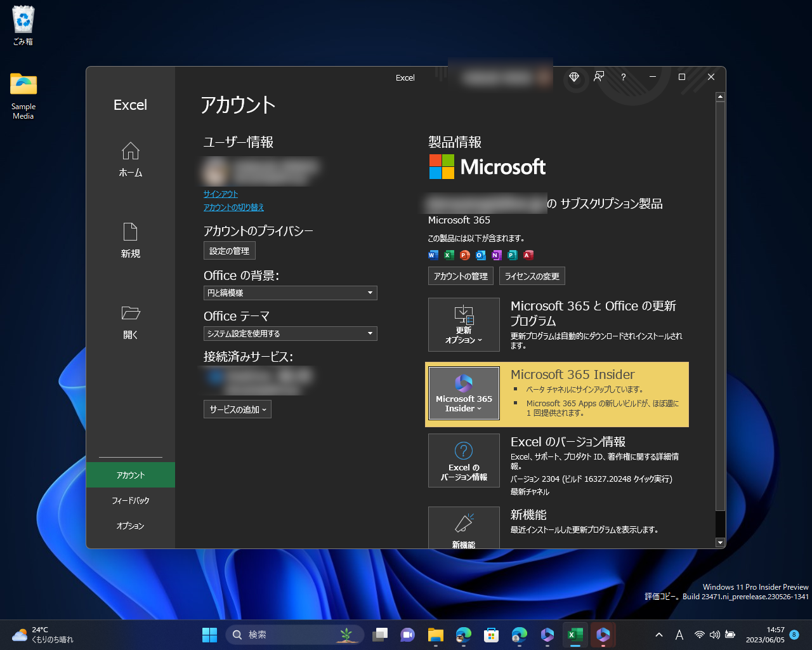Click the 新機能 megaphone icon
This screenshot has height=650, width=812.
pos(464,522)
